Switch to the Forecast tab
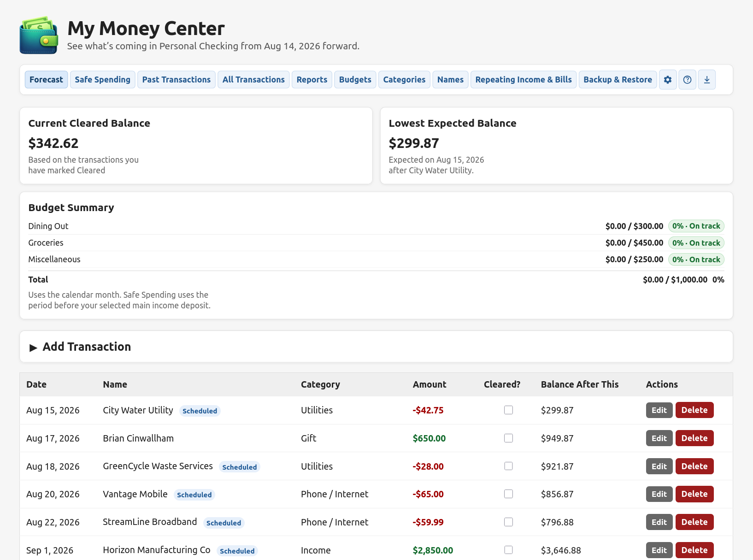Viewport: 753px width, 560px height. coord(47,80)
